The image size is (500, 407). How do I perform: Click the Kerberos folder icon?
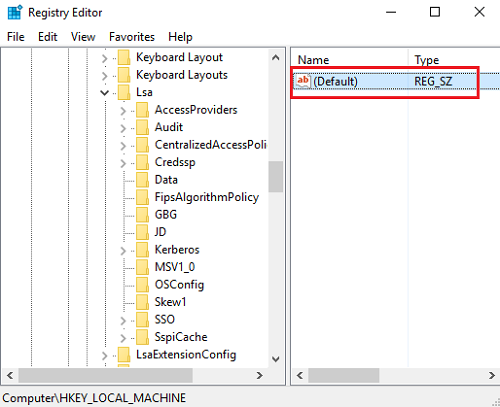pyautogui.click(x=143, y=250)
